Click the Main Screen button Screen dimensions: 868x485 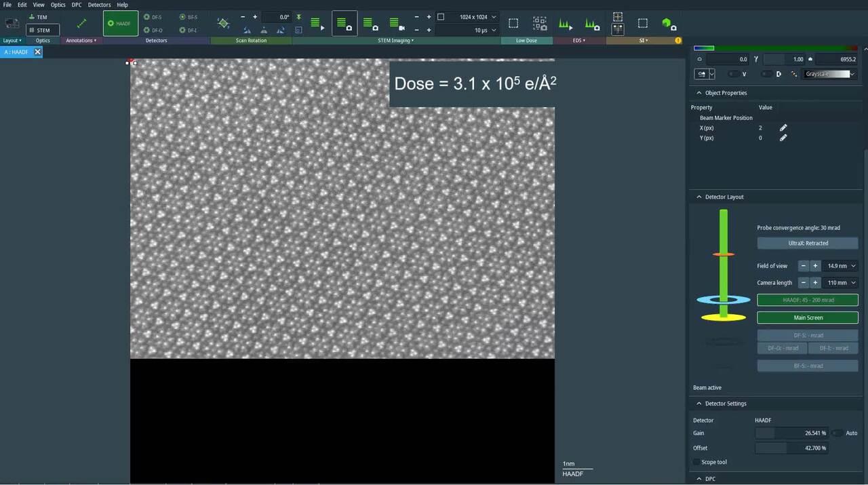[808, 317]
